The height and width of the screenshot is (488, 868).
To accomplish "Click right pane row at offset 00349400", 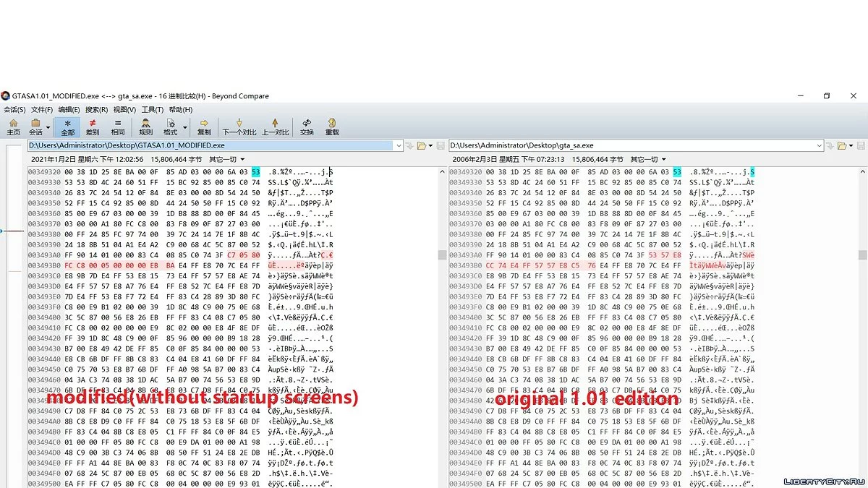I will coord(602,317).
